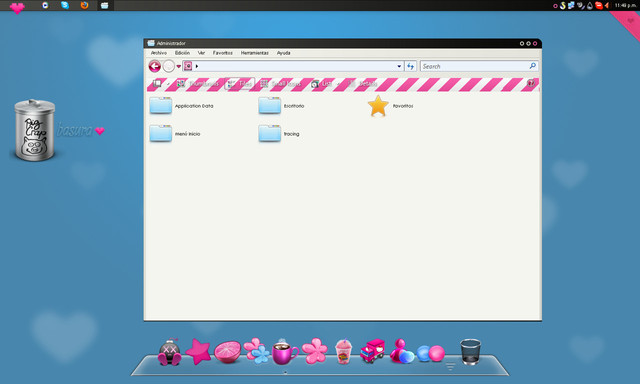Select the Application Data folder
Screen dimensions: 640x384
pyautogui.click(x=181, y=106)
